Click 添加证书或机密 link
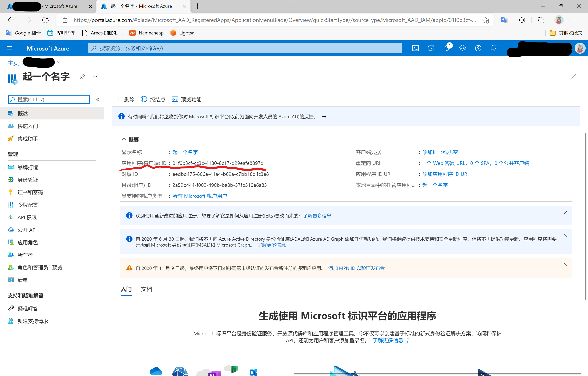The image size is (588, 376). 440,152
